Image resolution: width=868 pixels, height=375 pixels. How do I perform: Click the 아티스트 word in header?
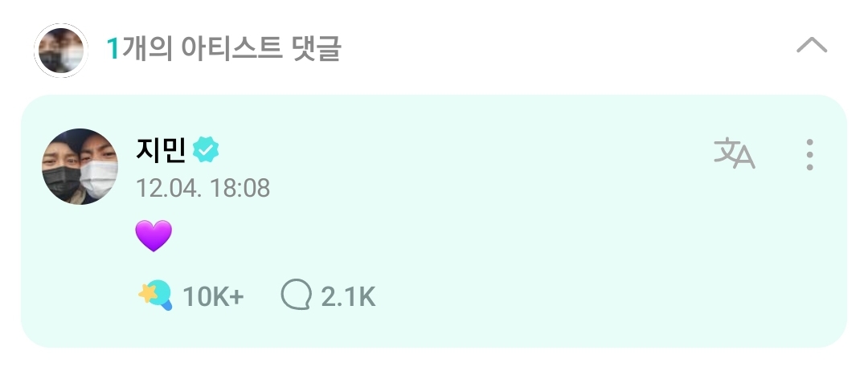pos(231,49)
